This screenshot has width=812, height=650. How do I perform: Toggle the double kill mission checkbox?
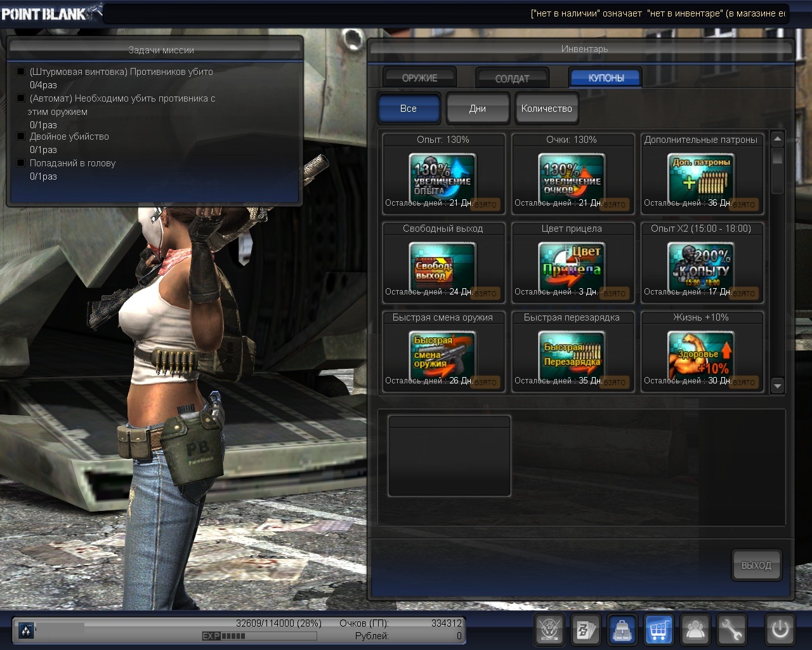click(21, 136)
